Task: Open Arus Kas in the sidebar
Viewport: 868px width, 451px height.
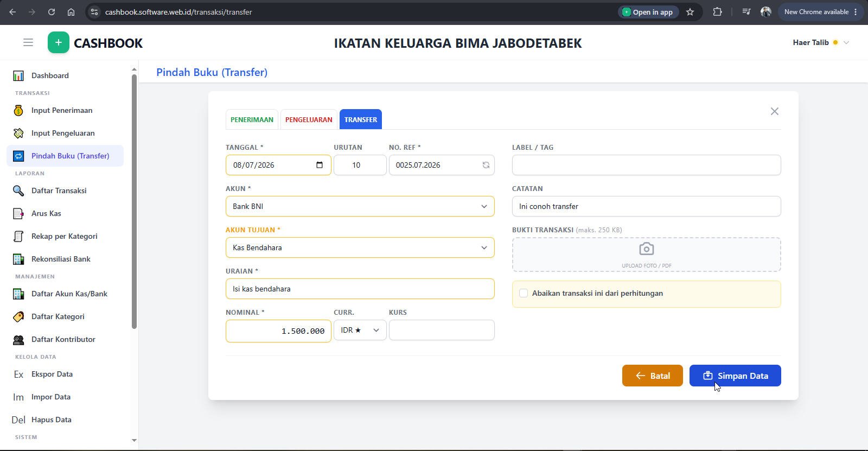Action: pos(65,213)
